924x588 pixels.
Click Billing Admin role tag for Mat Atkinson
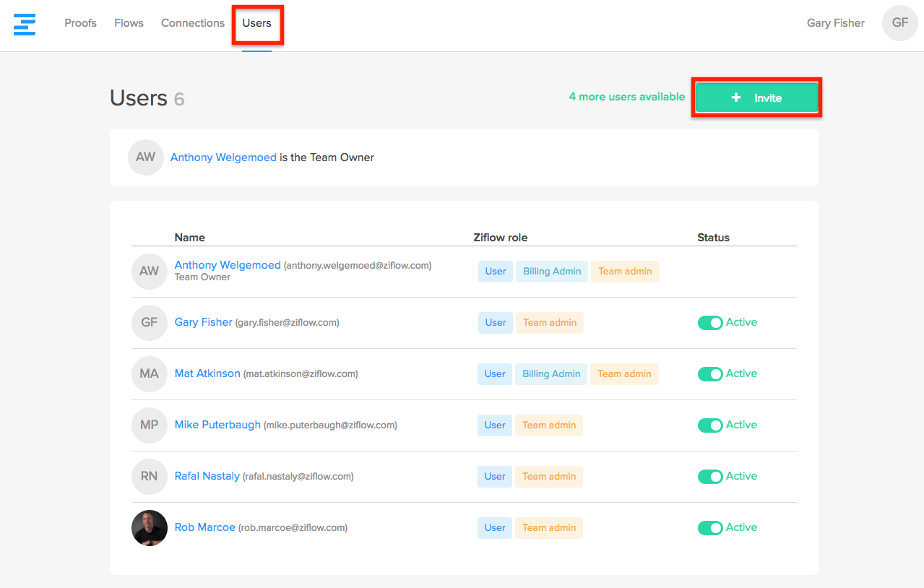point(551,374)
